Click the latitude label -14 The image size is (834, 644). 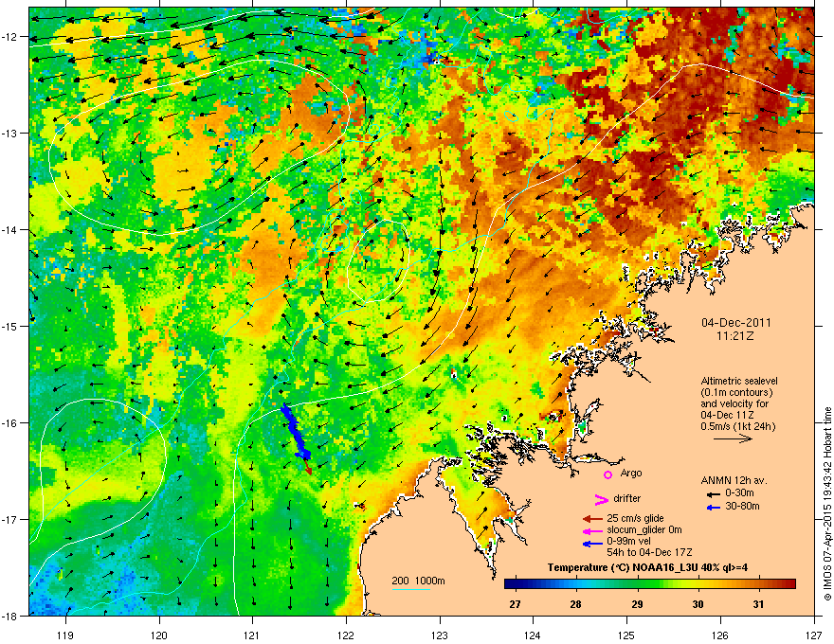coord(9,229)
